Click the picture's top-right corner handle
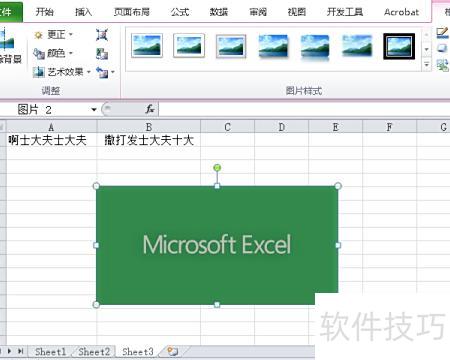Viewport: 450px width, 360px height. click(x=338, y=186)
